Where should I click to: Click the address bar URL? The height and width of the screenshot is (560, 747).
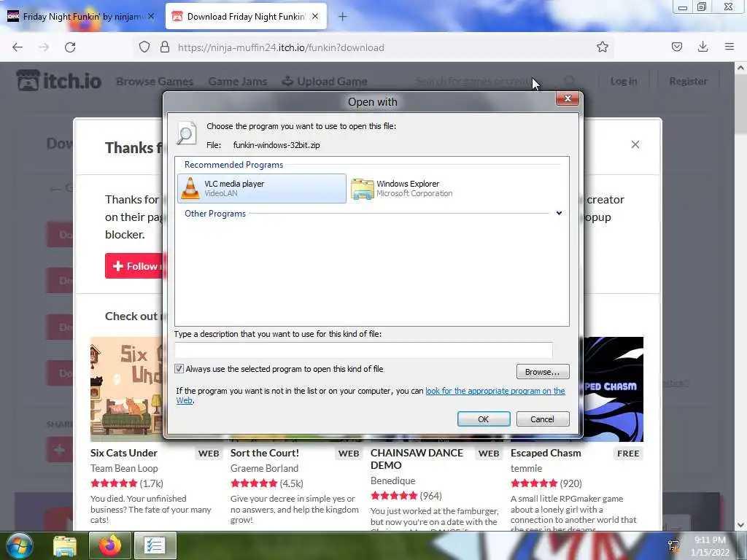tap(281, 47)
